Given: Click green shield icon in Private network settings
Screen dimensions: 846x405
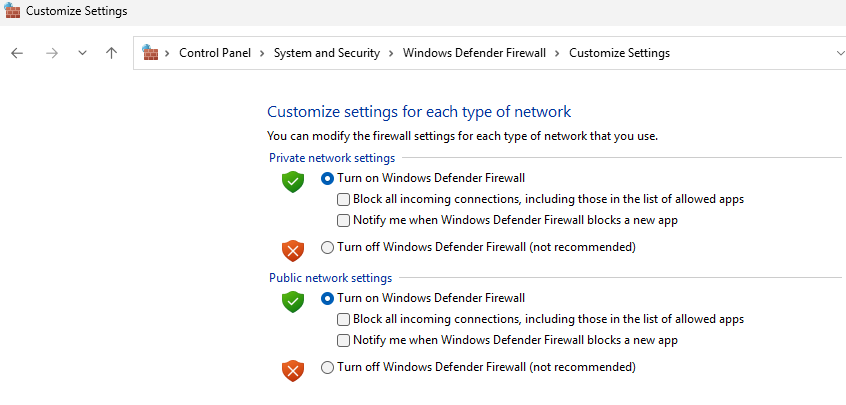Looking at the screenshot, I should tap(293, 182).
